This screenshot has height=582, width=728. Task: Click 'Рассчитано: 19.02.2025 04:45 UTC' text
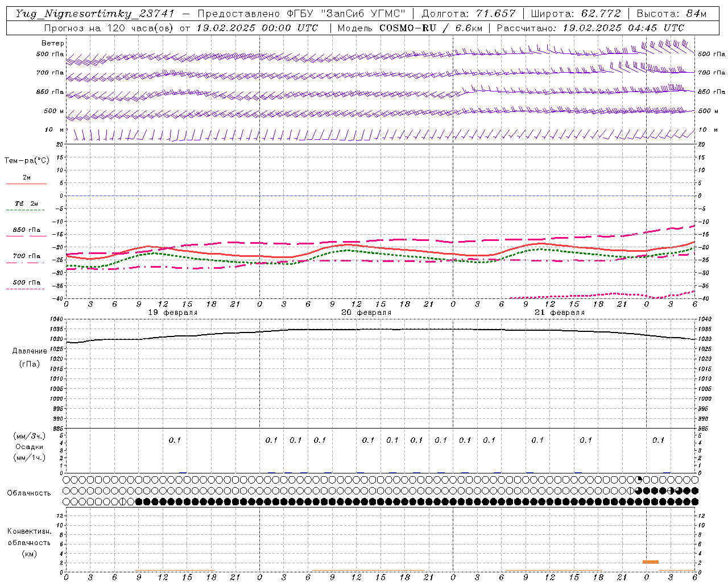[590, 28]
